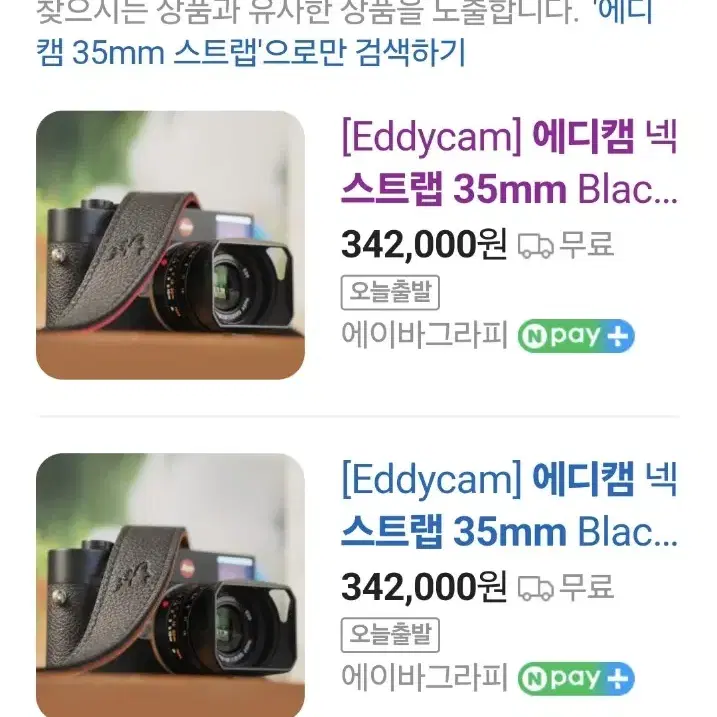Screen dimensions: 717x717
Task: Click the first 무료 shipping label
Action: pos(587,244)
